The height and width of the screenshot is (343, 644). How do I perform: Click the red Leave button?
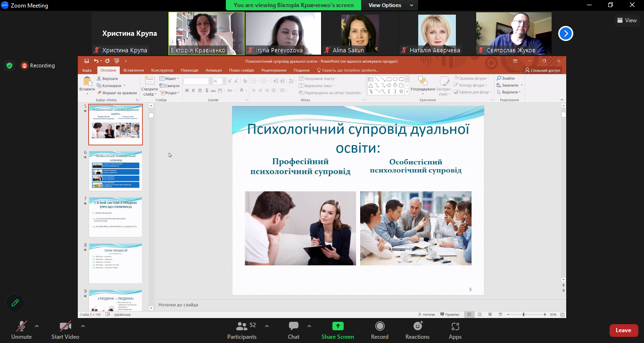tap(623, 330)
